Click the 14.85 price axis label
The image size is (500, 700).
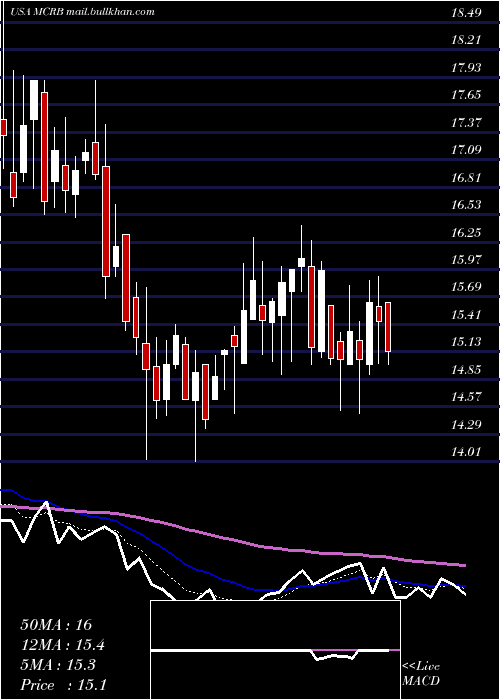pyautogui.click(x=466, y=370)
